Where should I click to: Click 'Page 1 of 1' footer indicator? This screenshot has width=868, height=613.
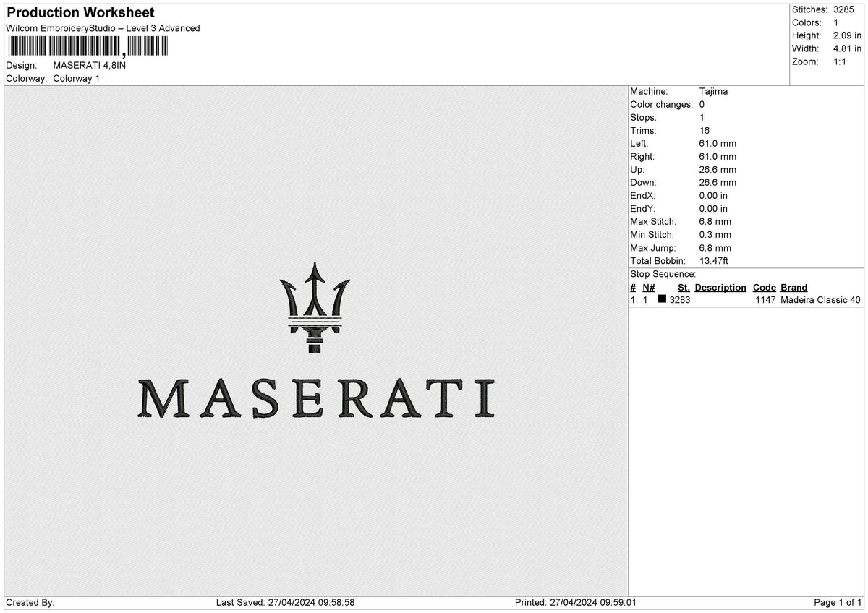pos(838,602)
